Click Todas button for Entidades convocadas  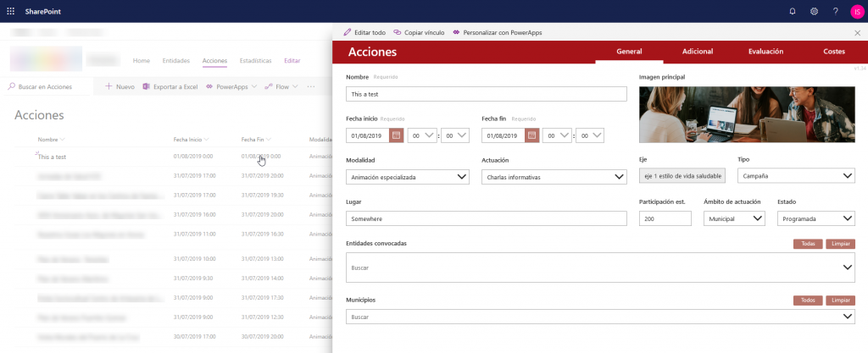pos(807,244)
